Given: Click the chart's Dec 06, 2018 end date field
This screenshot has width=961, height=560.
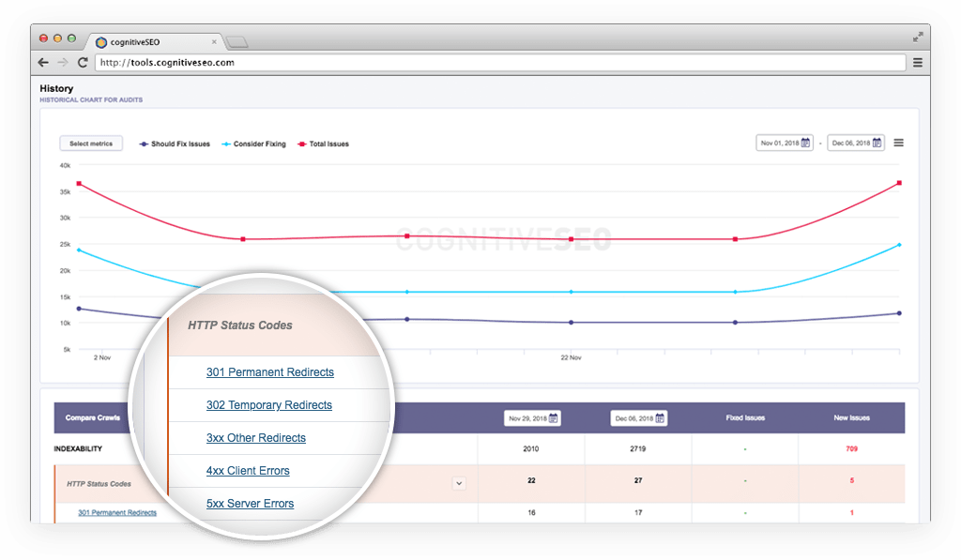Looking at the screenshot, I should pos(856,143).
